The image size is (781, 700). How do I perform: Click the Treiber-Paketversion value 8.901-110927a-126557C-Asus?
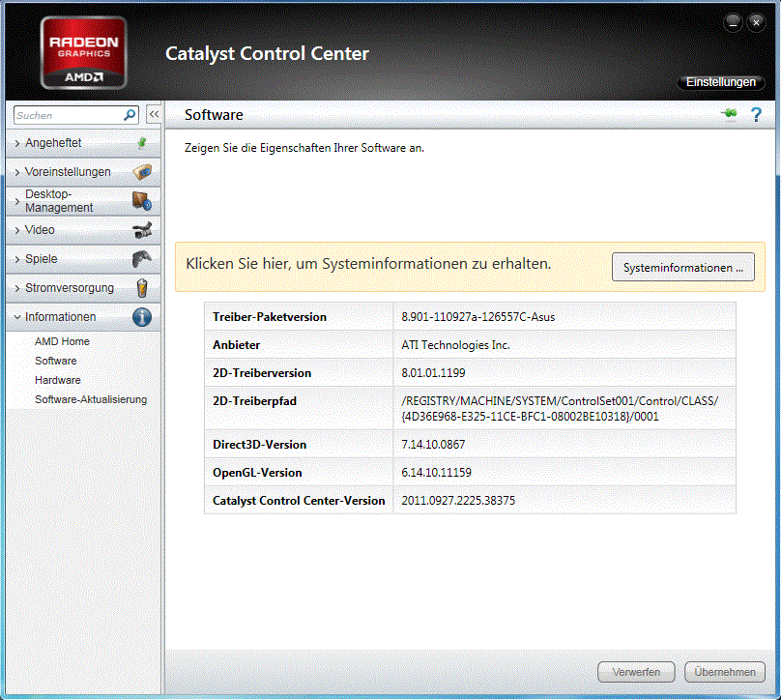[x=478, y=317]
